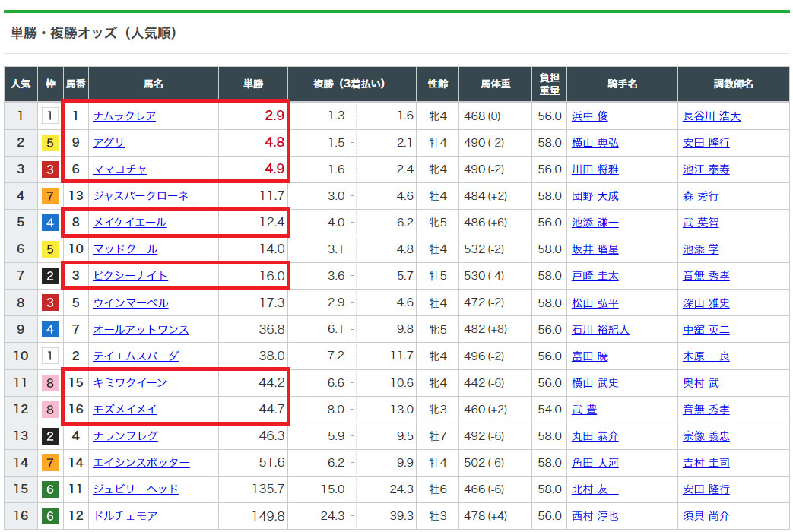The image size is (793, 532).
Task: Select the heading 単勝・複勝オッズ(人気順)
Action: (94, 33)
